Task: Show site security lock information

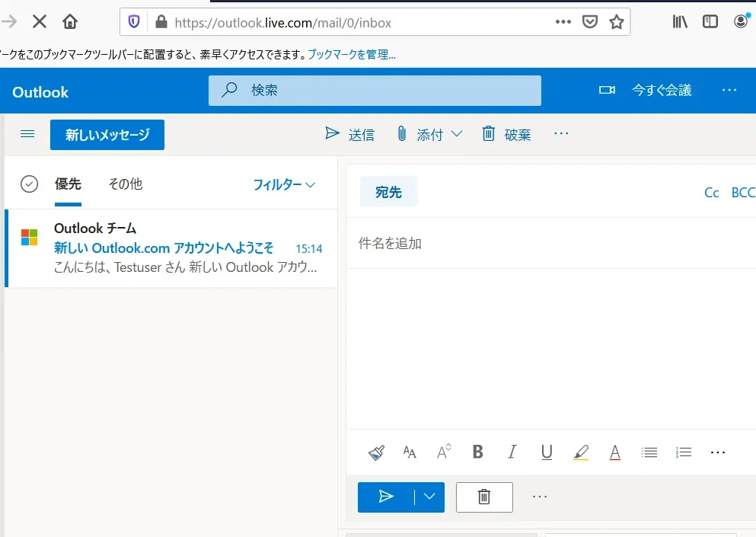Action: click(x=161, y=22)
